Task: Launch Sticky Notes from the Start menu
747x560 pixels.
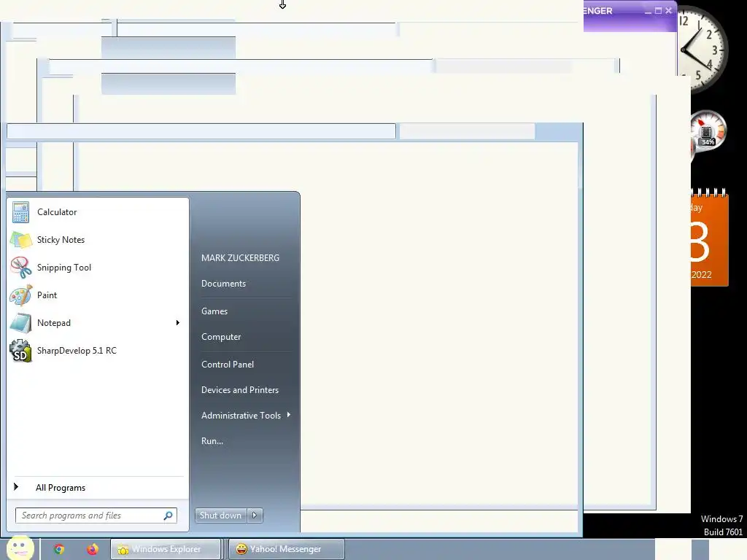Action: 98,240
